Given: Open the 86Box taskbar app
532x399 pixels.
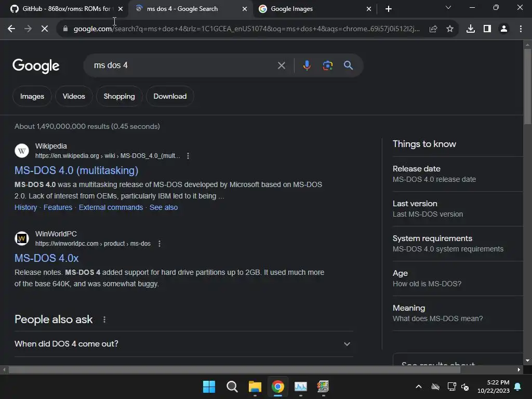Looking at the screenshot, I should coord(323,387).
